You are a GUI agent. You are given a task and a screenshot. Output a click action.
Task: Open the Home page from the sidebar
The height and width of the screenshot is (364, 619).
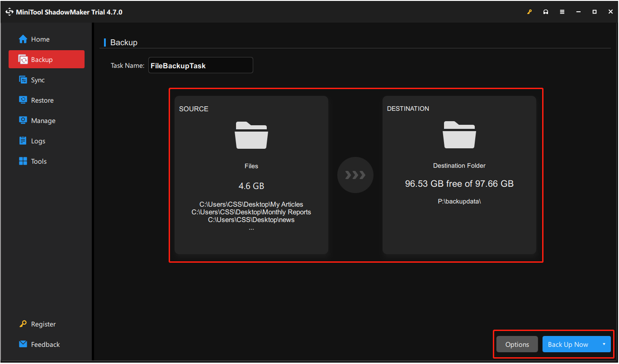point(39,39)
